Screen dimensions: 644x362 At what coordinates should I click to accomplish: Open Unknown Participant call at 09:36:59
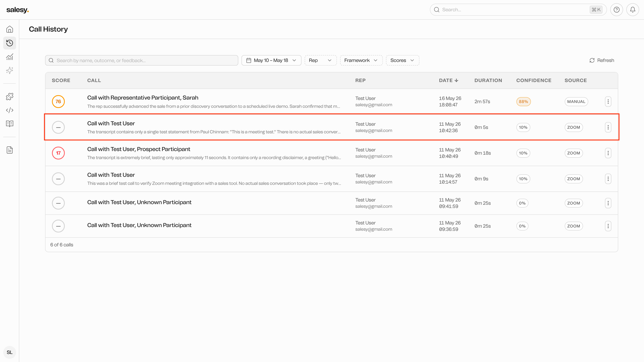tap(139, 225)
